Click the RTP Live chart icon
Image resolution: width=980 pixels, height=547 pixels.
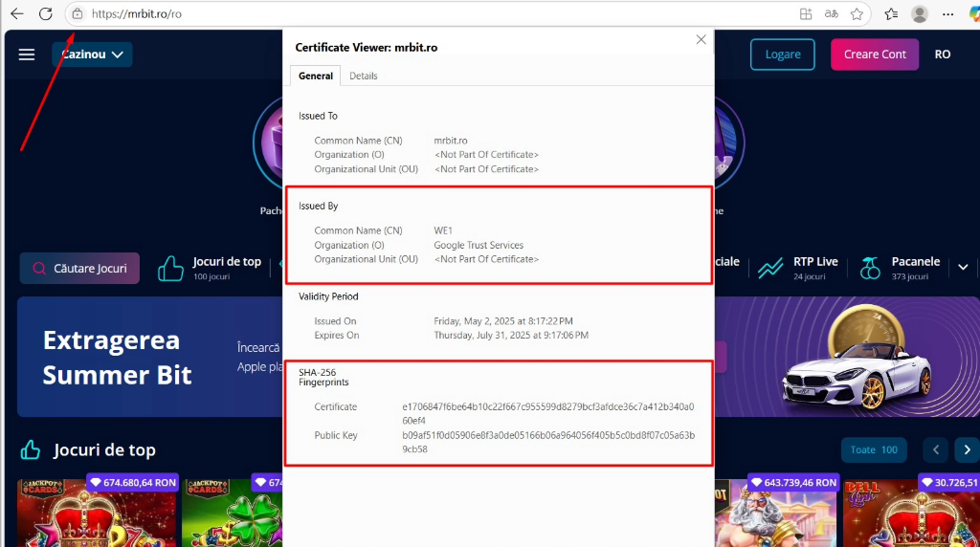[770, 269]
